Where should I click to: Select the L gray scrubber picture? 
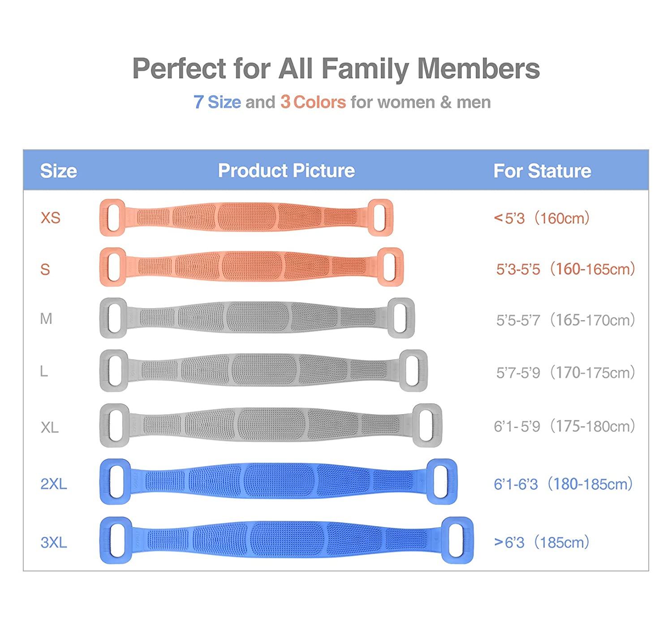pyautogui.click(x=263, y=370)
